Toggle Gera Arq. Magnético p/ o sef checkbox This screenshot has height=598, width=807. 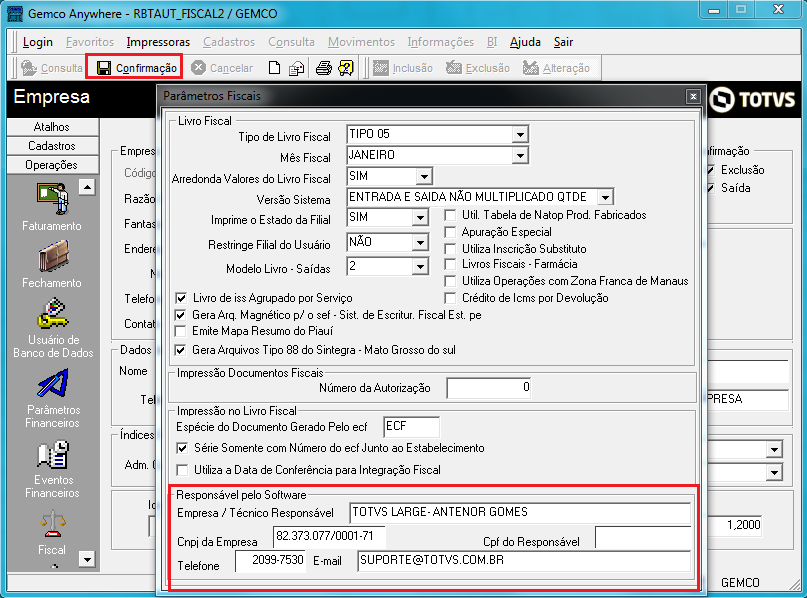(x=181, y=315)
